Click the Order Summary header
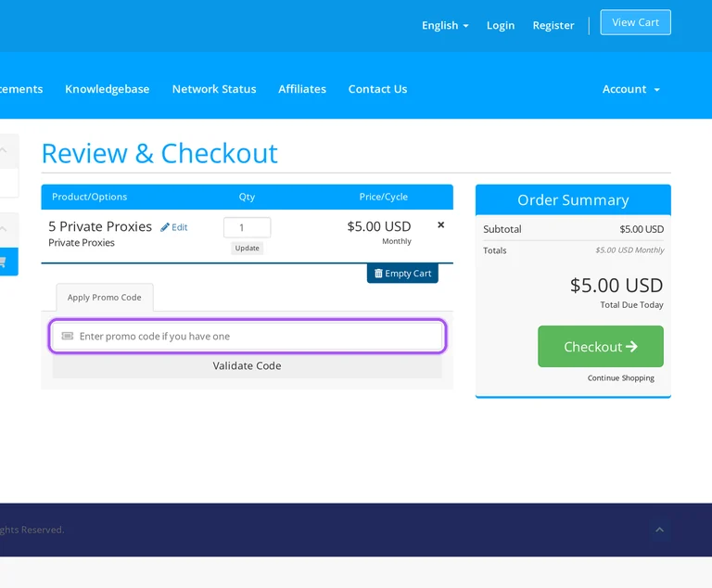 (573, 200)
